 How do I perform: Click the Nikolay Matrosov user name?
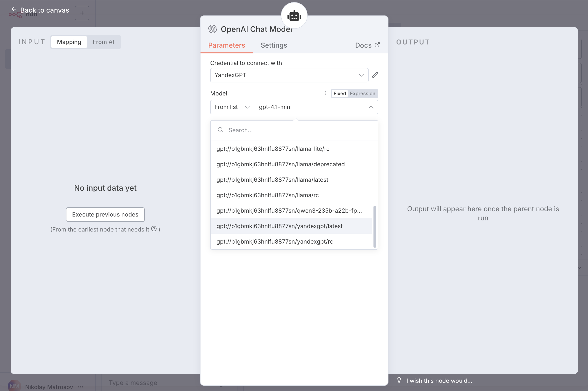49,387
